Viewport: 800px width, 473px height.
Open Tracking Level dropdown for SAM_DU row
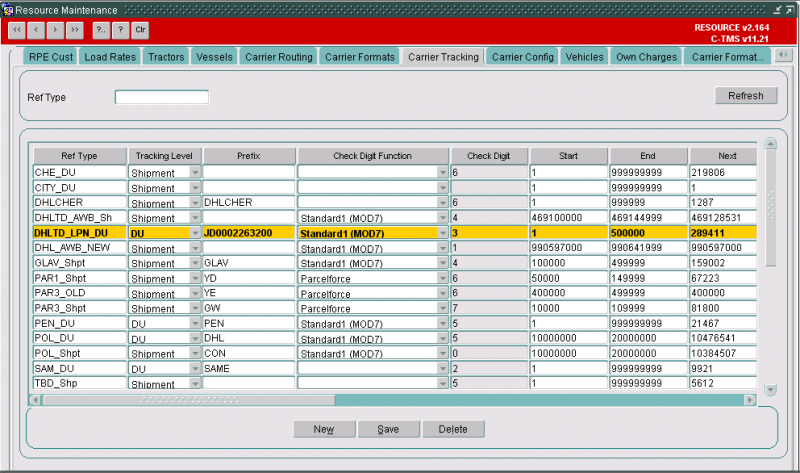pyautogui.click(x=195, y=368)
